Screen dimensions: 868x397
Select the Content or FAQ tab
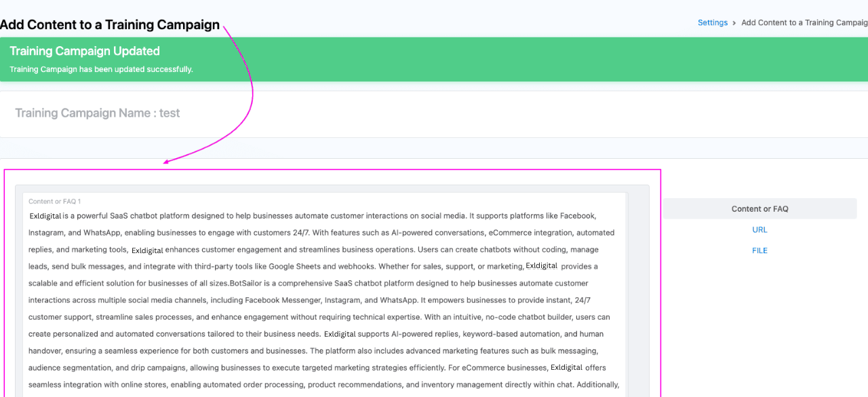pyautogui.click(x=760, y=209)
